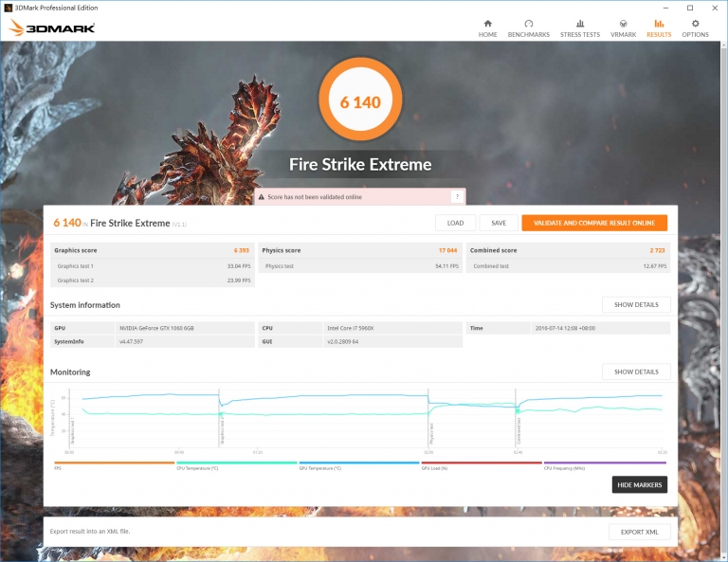Select the Results chart icon

coord(659,24)
